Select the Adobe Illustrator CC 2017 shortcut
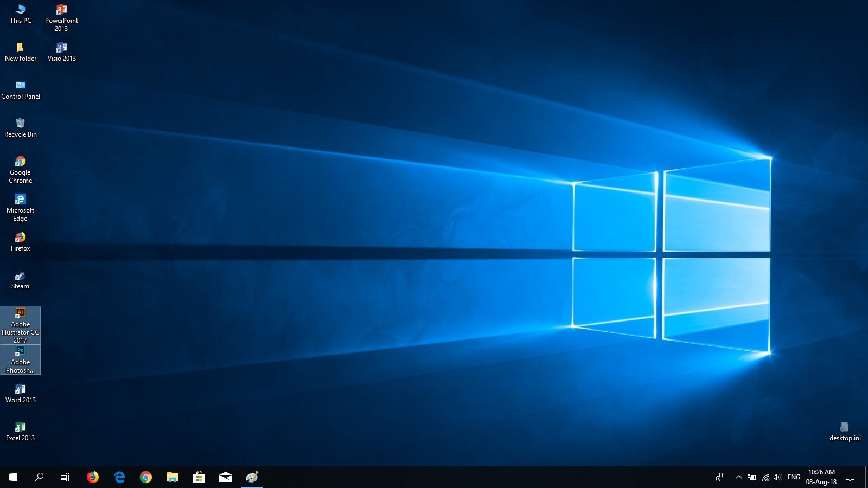Viewport: 868px width, 488px height. pyautogui.click(x=21, y=325)
